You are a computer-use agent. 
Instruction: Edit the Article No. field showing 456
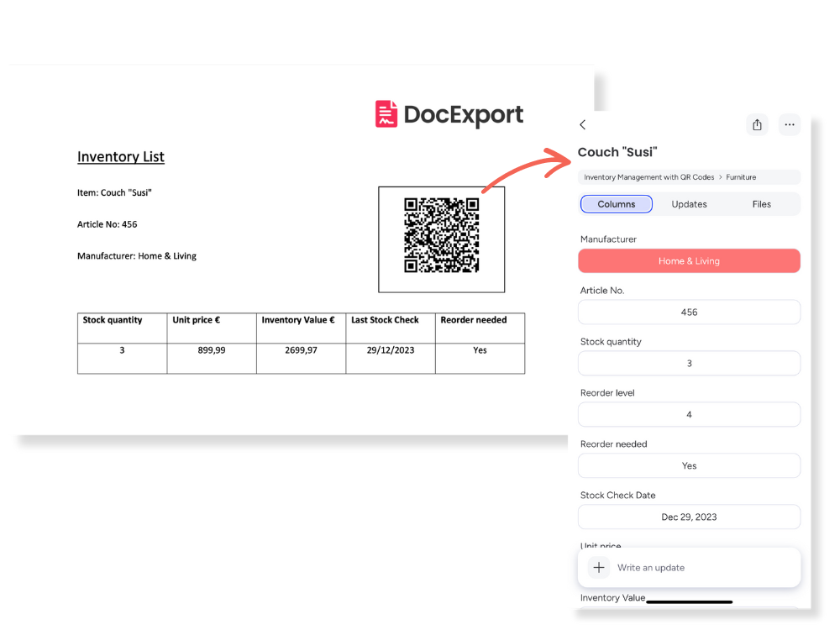tap(689, 312)
